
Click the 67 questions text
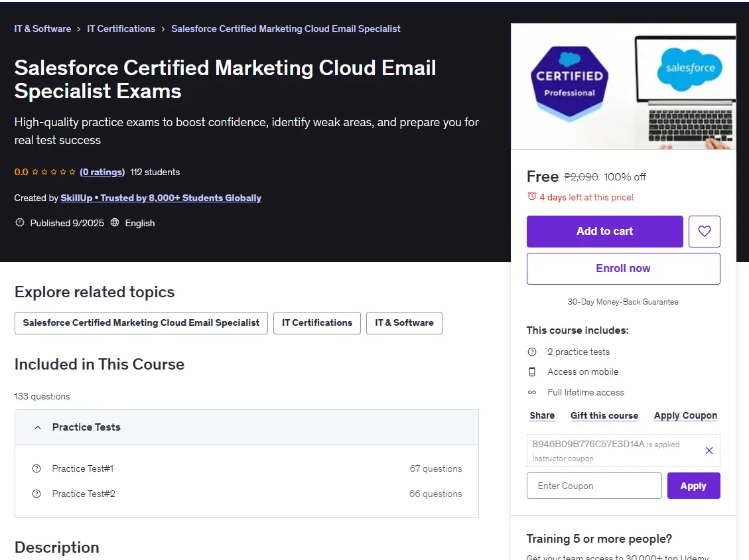pos(436,468)
